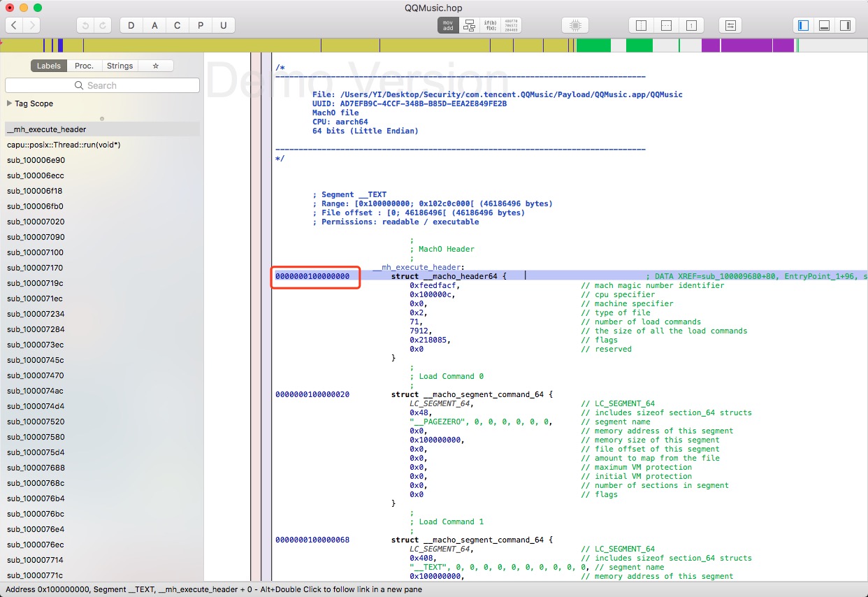Viewport: 868px width, 597px height.
Task: Toggle the bottom panel visibility
Action: [824, 25]
